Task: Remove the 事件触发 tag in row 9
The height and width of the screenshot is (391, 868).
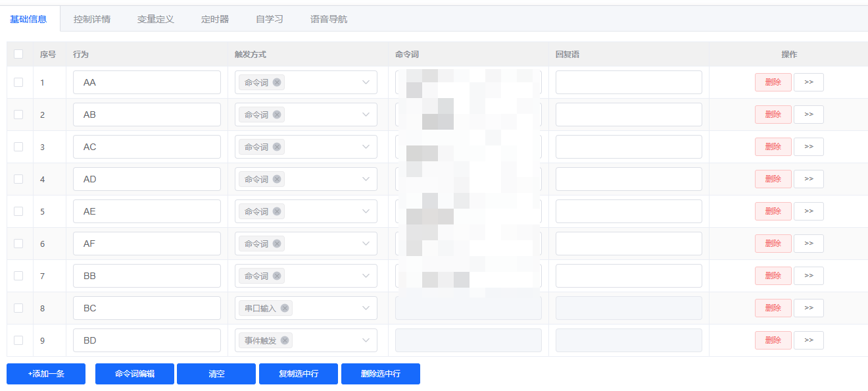Action: pos(285,340)
